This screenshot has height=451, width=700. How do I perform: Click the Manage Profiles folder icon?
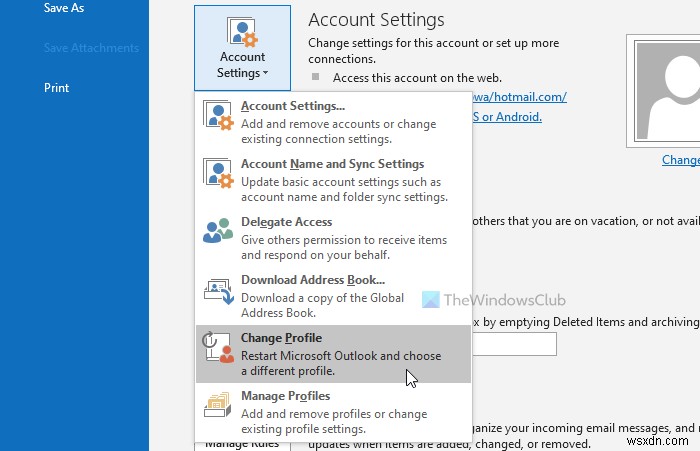(x=217, y=405)
